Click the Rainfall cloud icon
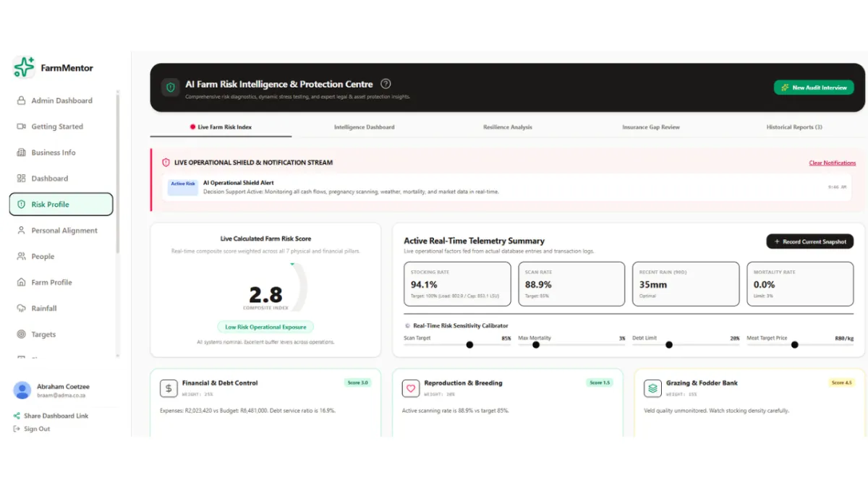Screen dimensions: 868x488 (x=21, y=309)
